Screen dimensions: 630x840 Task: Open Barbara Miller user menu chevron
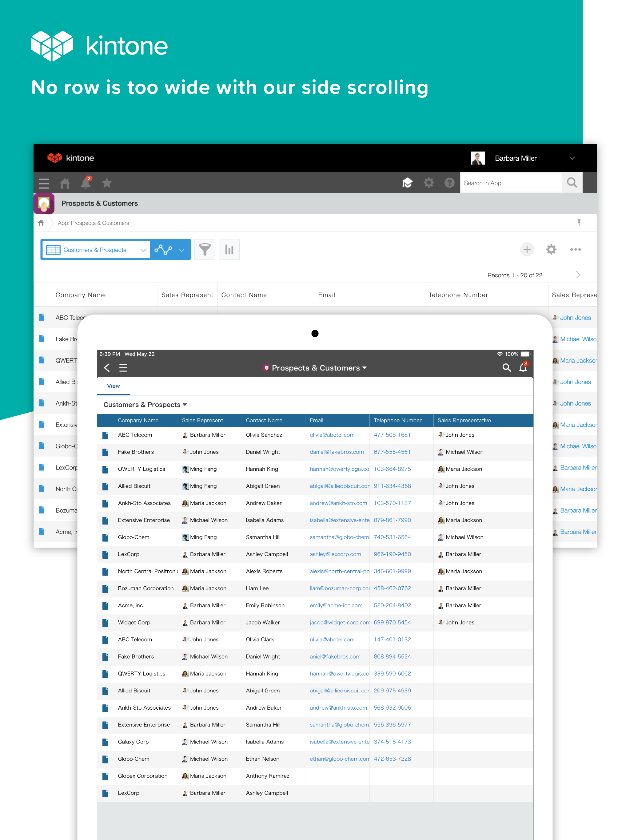[x=572, y=158]
